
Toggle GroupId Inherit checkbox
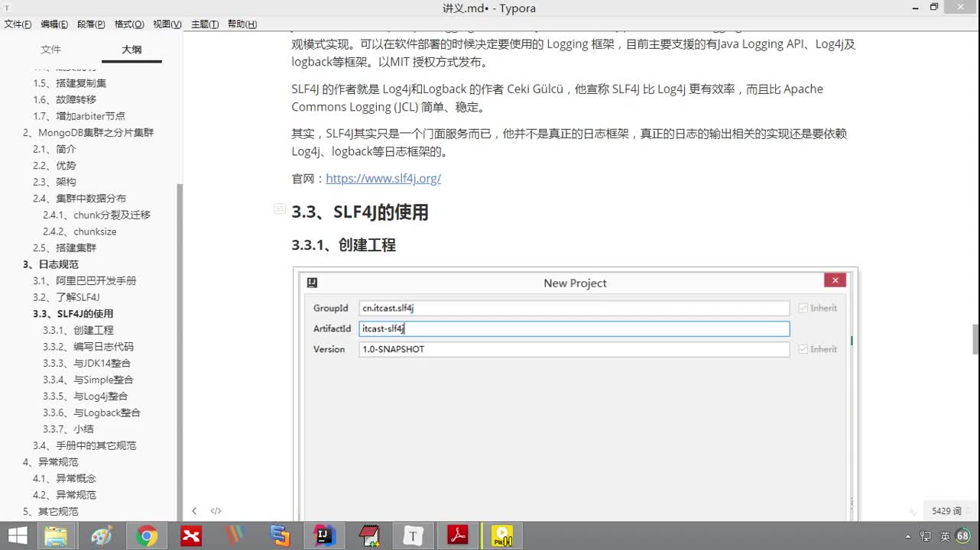coord(803,308)
